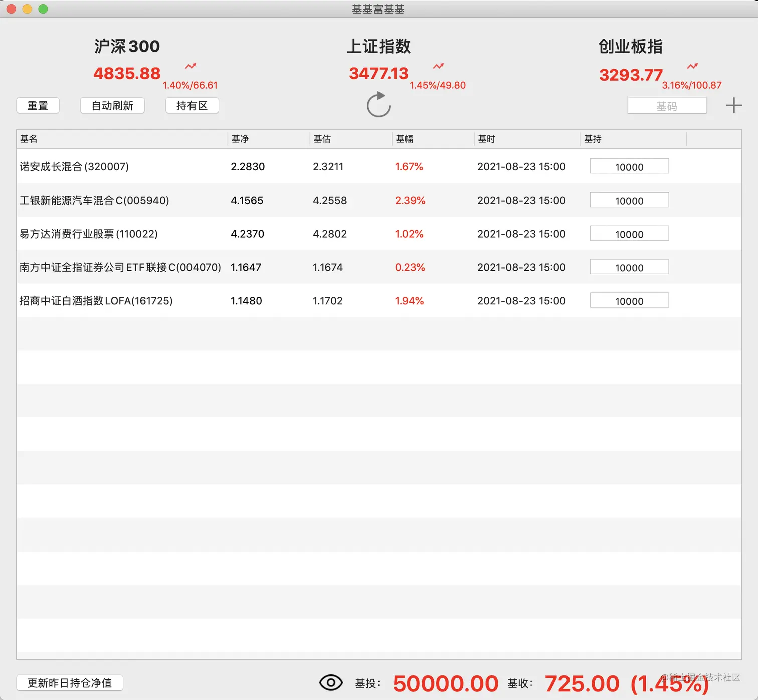758x700 pixels.
Task: Edit holdings field for 易方达消费行业股票
Action: [x=629, y=234]
